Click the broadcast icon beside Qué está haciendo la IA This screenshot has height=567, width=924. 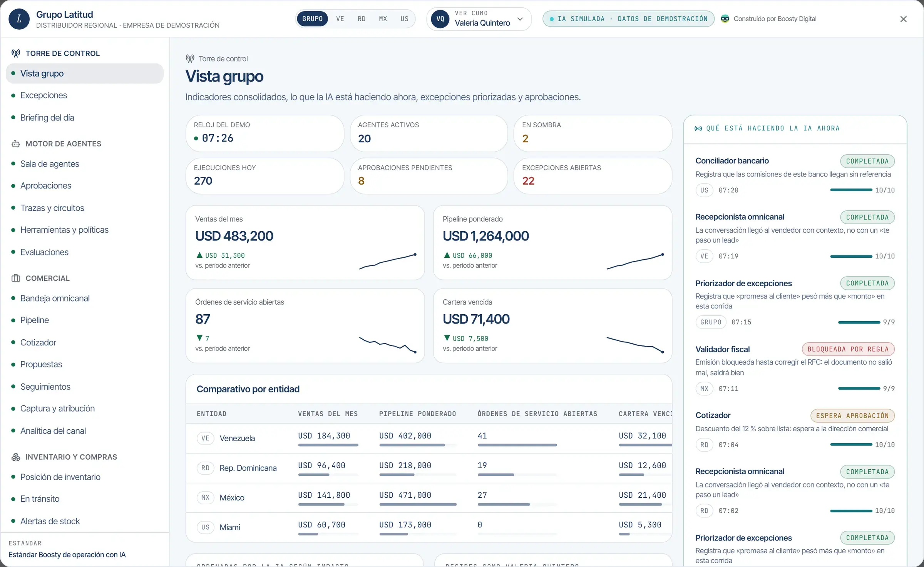[x=698, y=128]
